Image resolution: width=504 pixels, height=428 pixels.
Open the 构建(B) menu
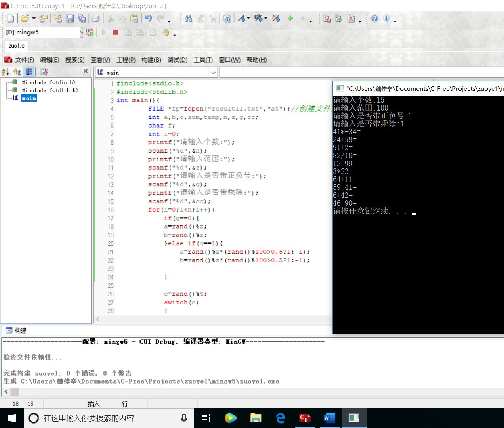[x=151, y=60]
